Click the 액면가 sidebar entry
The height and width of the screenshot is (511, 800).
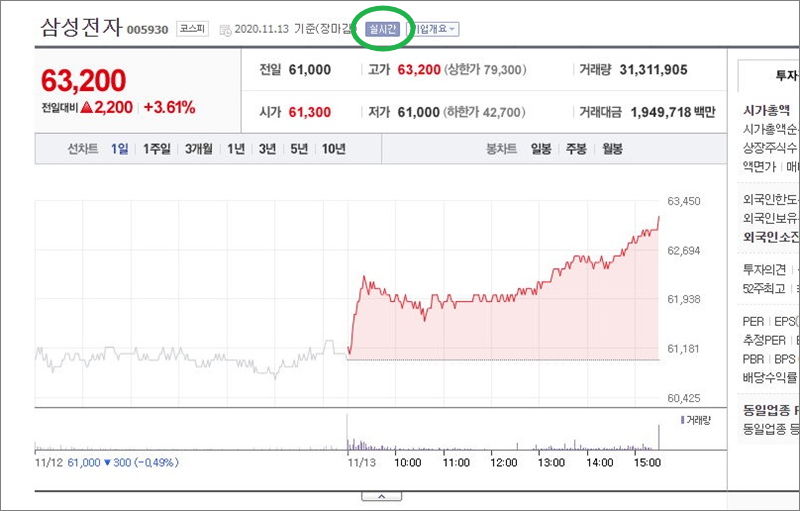[x=759, y=167]
